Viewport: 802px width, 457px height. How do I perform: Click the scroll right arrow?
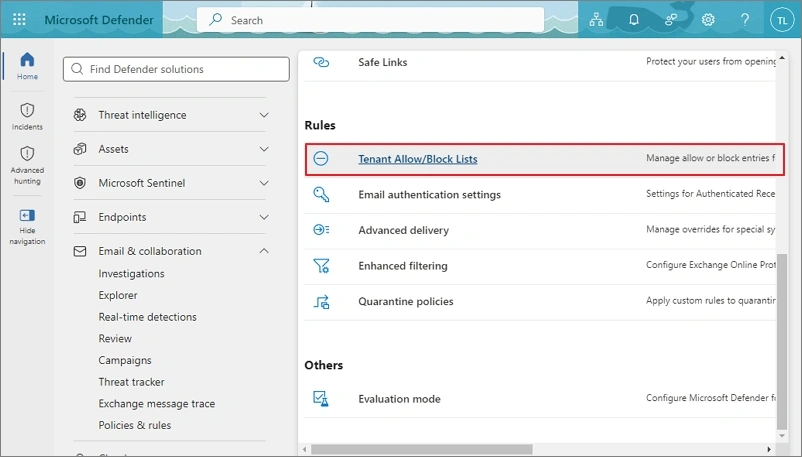tap(769, 449)
